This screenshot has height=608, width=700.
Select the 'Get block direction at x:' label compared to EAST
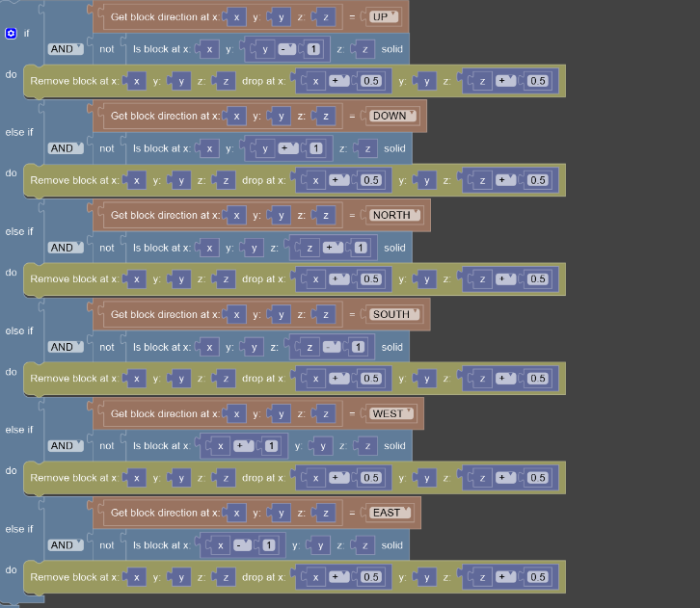(165, 513)
